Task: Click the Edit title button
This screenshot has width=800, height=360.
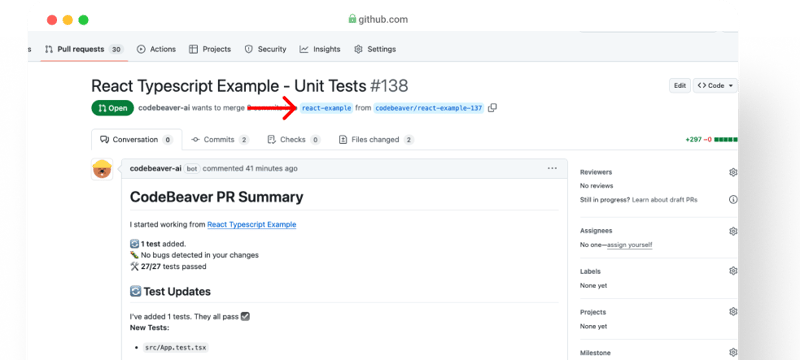Action: click(680, 86)
